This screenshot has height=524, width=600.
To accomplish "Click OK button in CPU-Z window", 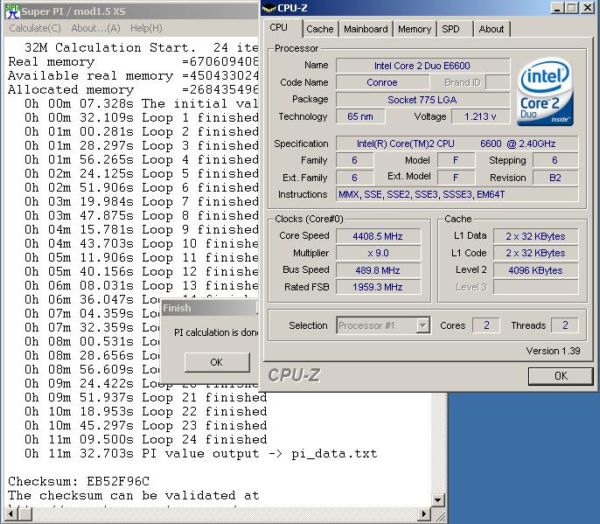I will click(x=561, y=376).
